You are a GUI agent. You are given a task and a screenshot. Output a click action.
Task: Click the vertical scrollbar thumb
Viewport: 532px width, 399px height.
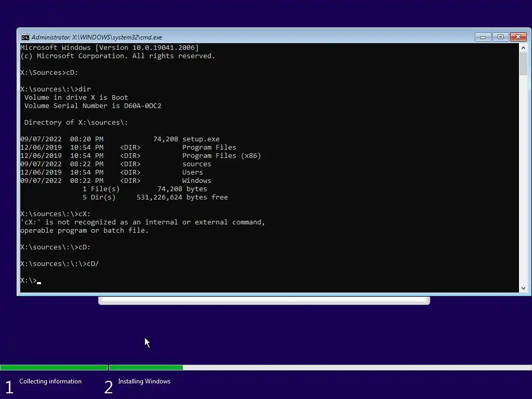(x=523, y=64)
